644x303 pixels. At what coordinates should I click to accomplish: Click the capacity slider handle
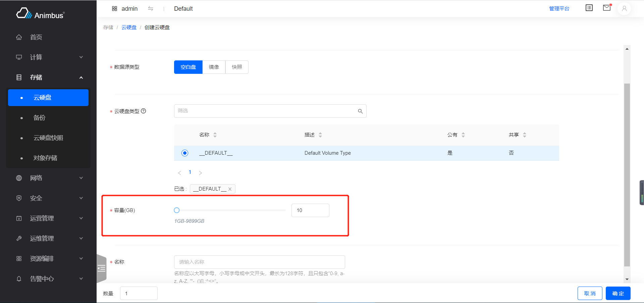coord(177,210)
